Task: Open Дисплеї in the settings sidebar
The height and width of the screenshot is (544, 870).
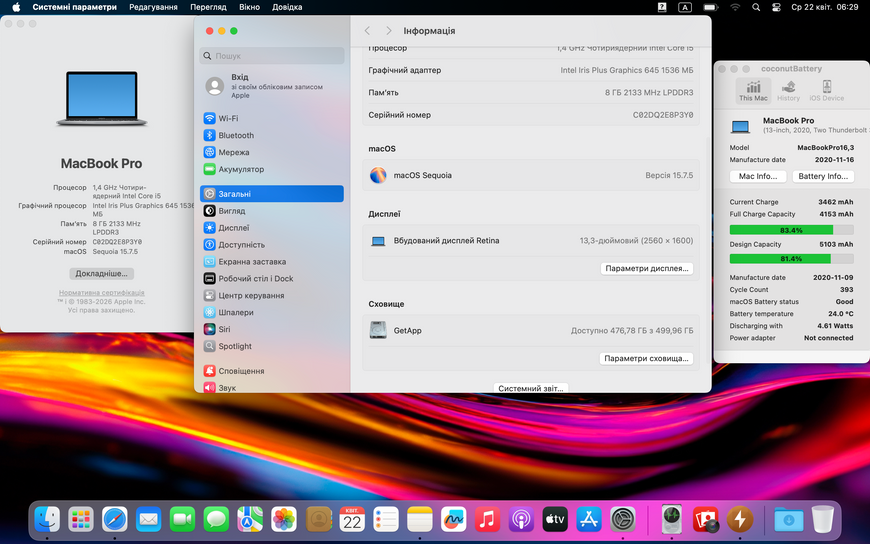Action: pyautogui.click(x=272, y=228)
